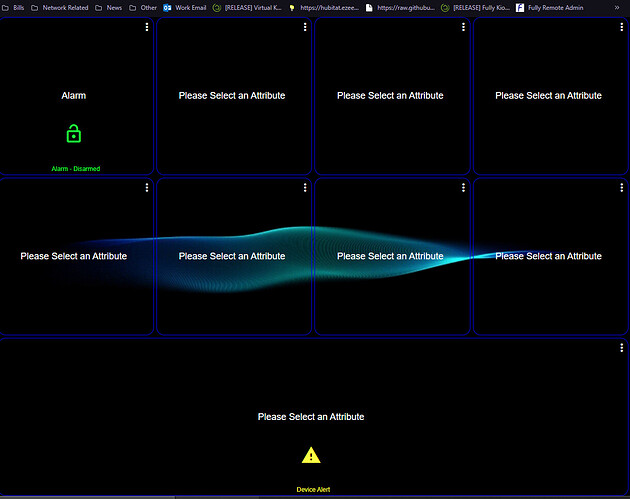Open three-dot menu of top-row second tile
The image size is (630, 499).
[x=305, y=27]
